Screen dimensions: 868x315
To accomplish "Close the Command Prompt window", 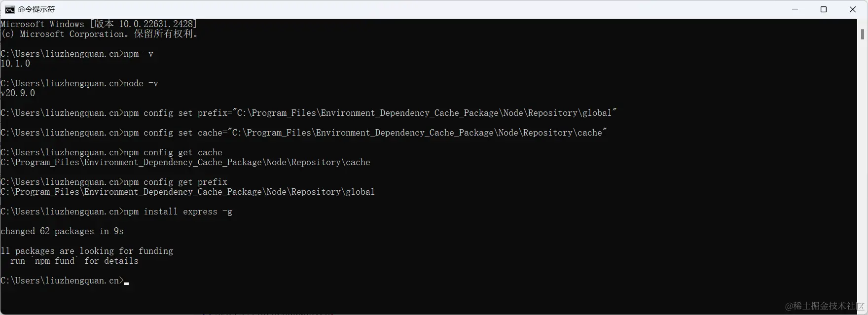I will tap(852, 9).
